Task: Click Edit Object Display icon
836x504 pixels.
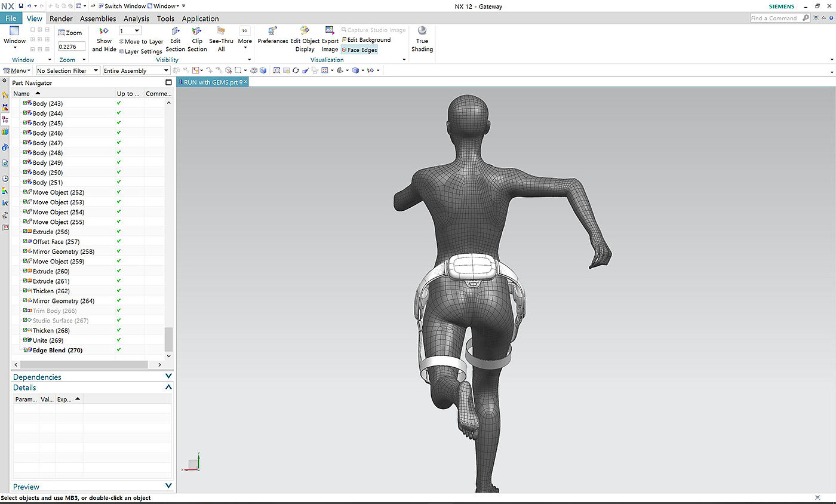Action: pyautogui.click(x=305, y=31)
